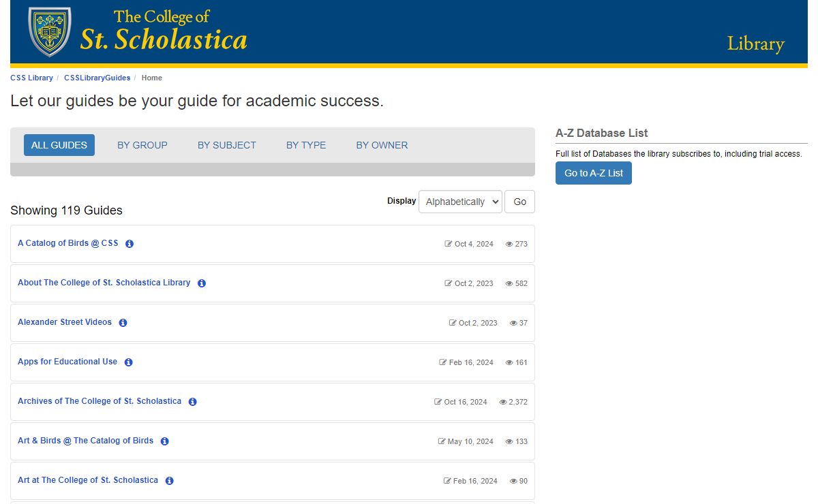Viewport: 818px width, 504px height.
Task: Click the page heading about academic success
Action: [x=197, y=101]
